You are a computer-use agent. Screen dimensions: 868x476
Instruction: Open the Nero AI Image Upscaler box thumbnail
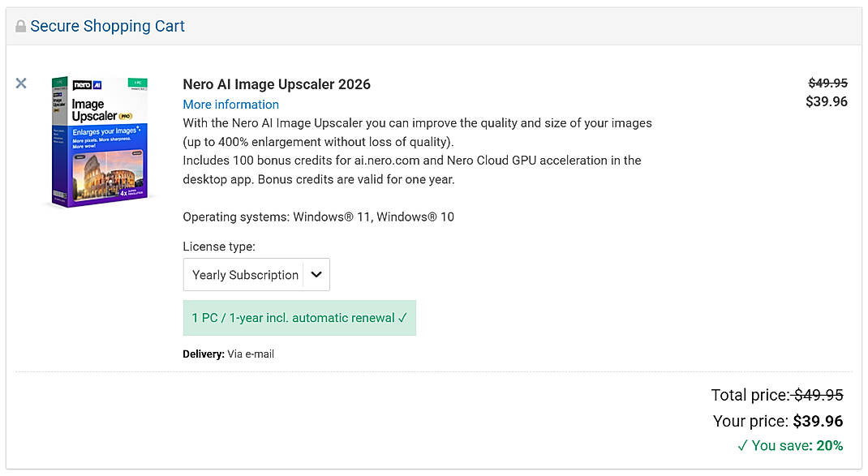(x=101, y=142)
